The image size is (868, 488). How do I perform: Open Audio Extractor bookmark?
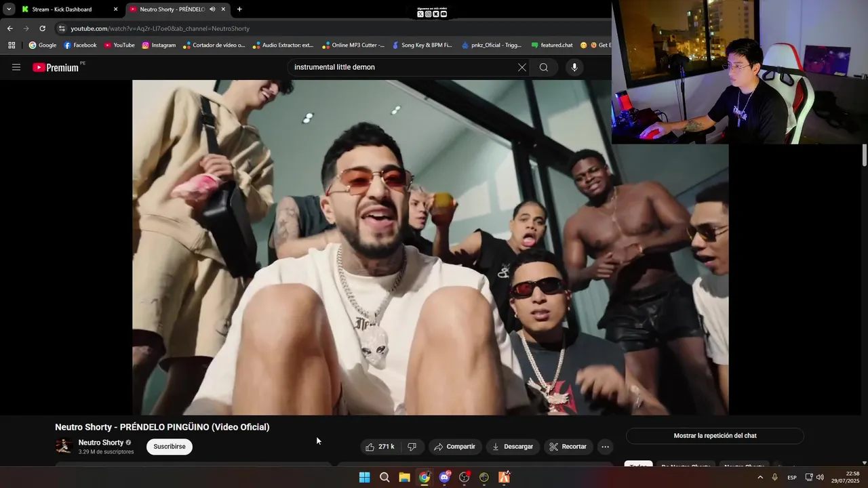[x=283, y=45]
